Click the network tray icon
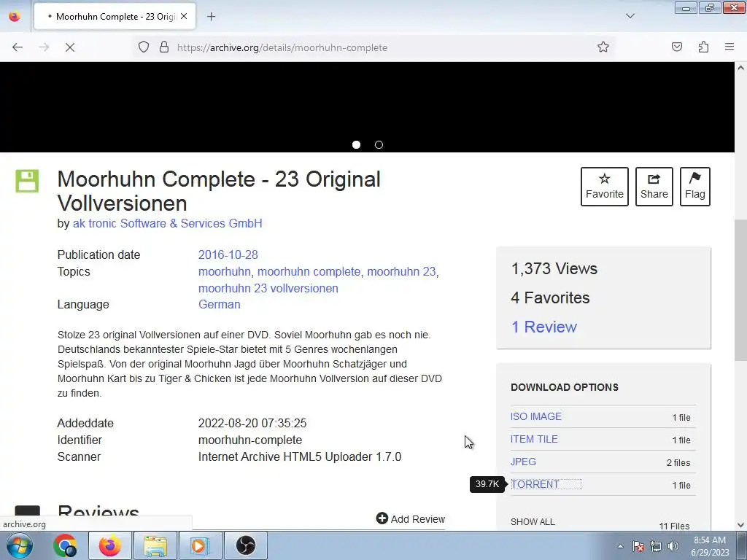747x560 pixels. click(x=656, y=546)
